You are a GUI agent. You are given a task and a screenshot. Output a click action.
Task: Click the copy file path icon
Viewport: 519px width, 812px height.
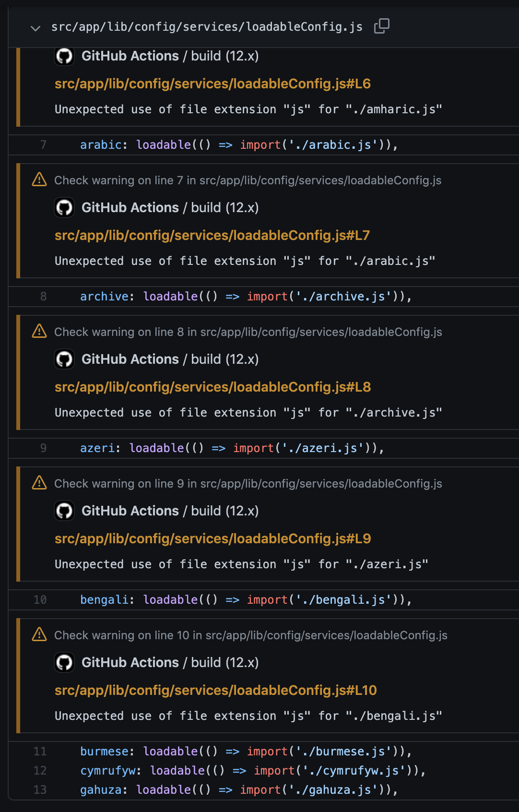click(x=381, y=26)
